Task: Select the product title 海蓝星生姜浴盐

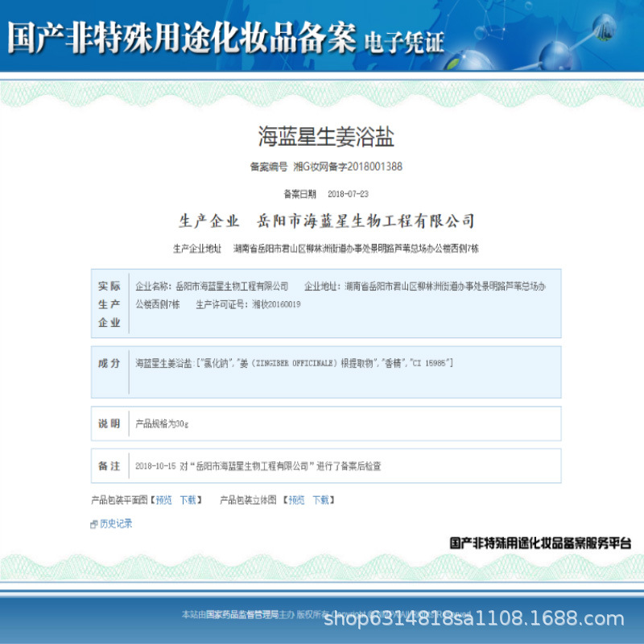Action: (x=326, y=136)
